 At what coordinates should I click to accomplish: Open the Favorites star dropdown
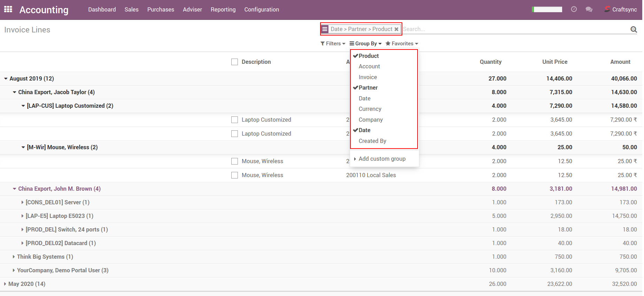(x=402, y=44)
